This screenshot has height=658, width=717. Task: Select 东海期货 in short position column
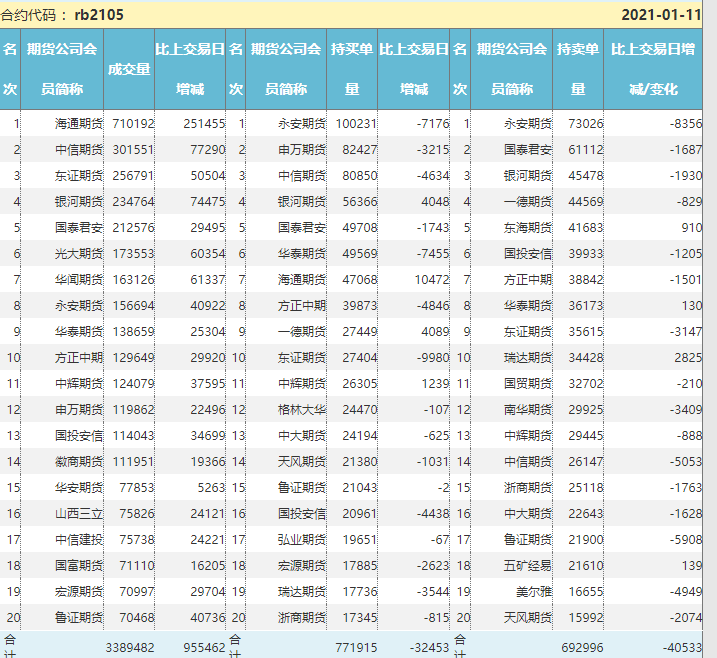[528, 228]
